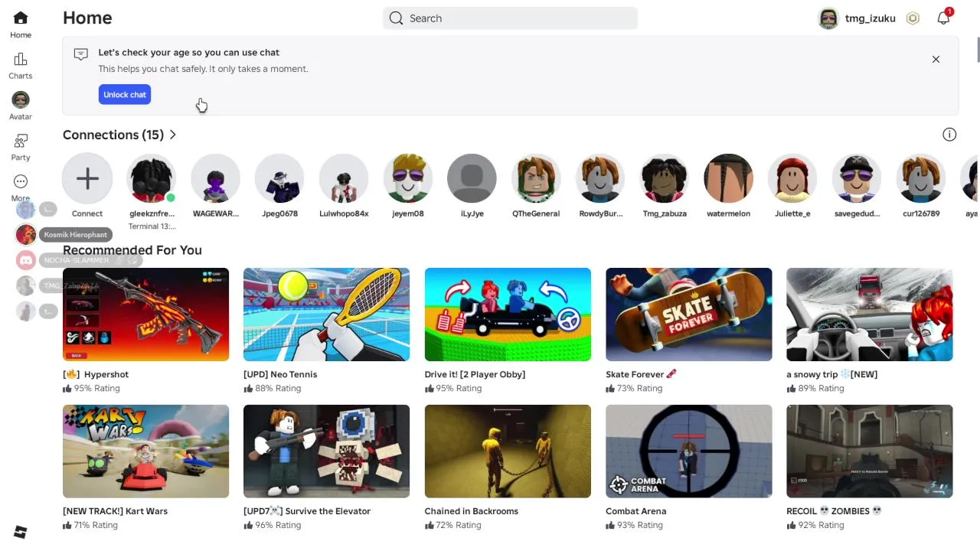The width and height of the screenshot is (980, 551).
Task: Open RowdyBur connection avatar
Action: click(x=600, y=178)
